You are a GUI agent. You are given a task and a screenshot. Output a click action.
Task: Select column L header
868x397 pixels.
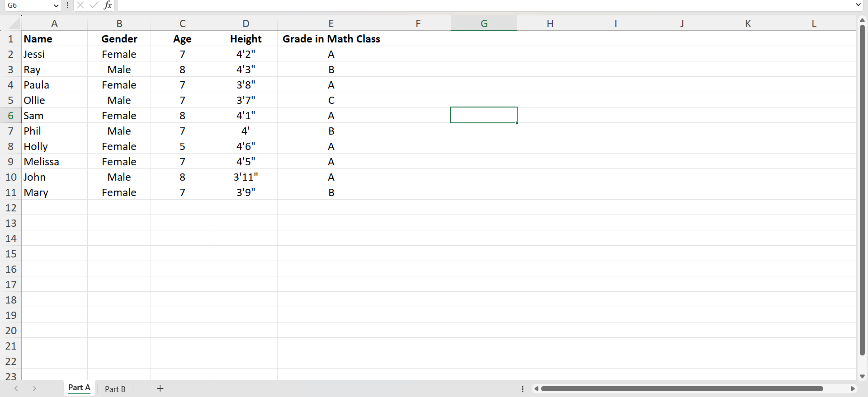[814, 23]
